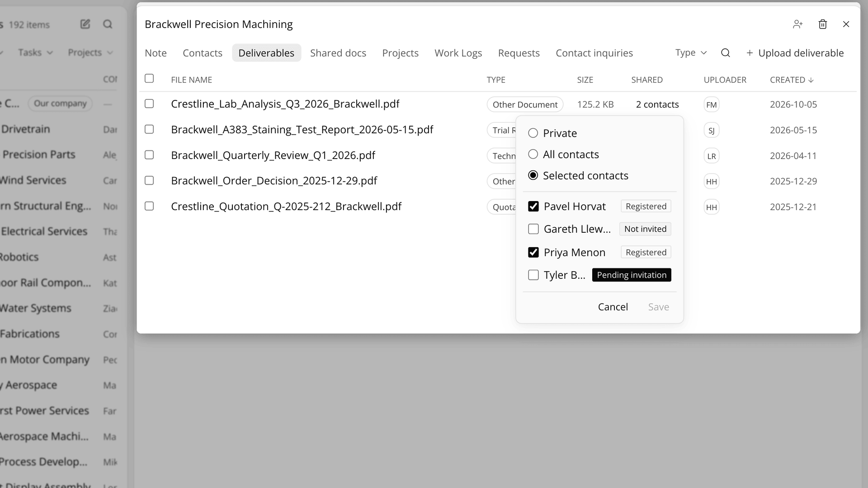Image resolution: width=868 pixels, height=488 pixels.
Task: Expand the Tasks dropdown in sidebar
Action: 35,52
